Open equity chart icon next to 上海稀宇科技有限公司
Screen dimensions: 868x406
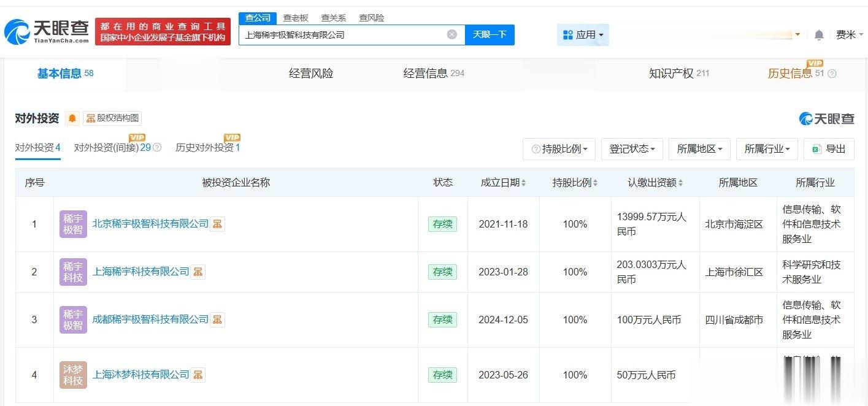click(198, 272)
